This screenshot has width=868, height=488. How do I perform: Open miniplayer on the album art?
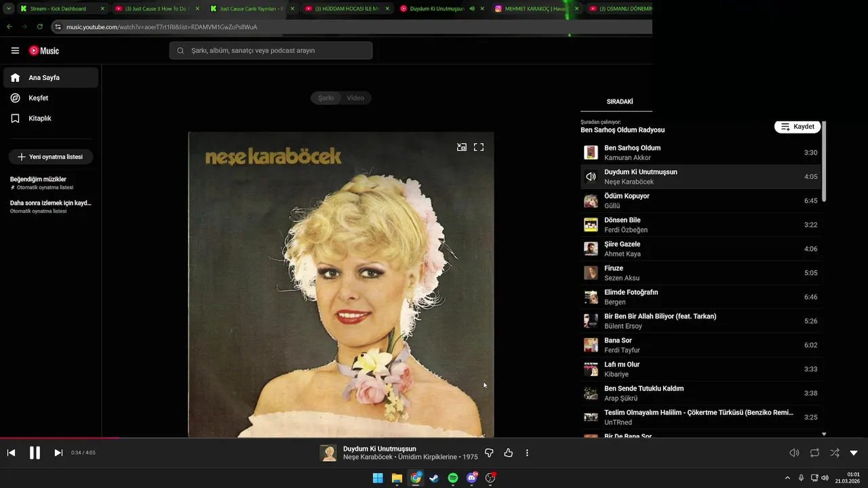pos(462,147)
